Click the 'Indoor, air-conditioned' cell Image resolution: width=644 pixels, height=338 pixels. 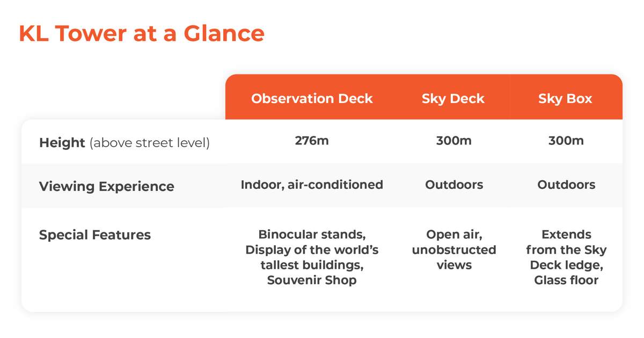312,185
